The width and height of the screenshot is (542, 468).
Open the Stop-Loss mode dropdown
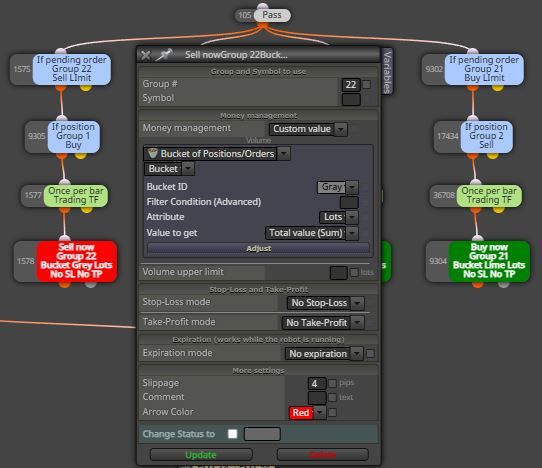coord(325,303)
